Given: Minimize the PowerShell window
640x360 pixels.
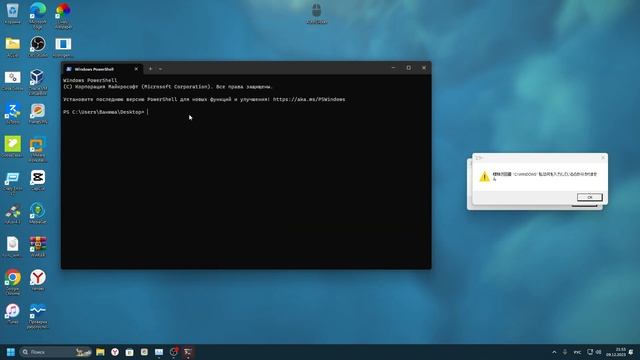Looking at the screenshot, I should pos(393,68).
